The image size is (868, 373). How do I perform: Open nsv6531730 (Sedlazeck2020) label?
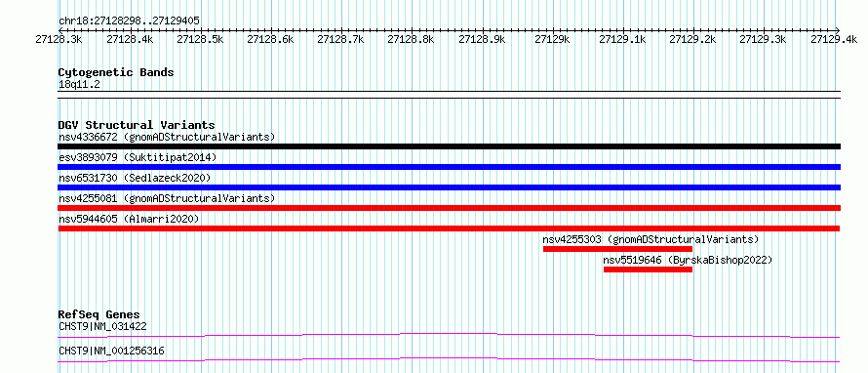pyautogui.click(x=135, y=178)
